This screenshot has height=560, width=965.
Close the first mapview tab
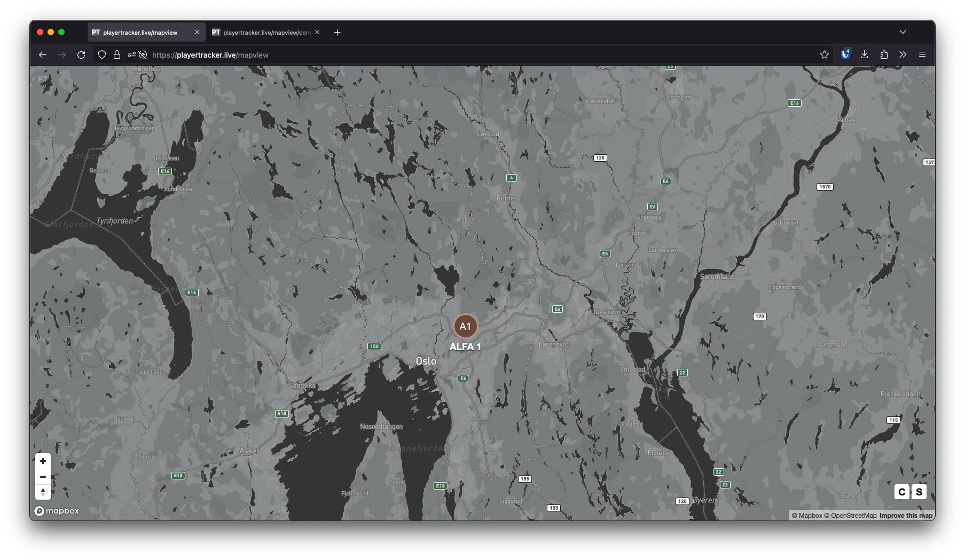pyautogui.click(x=197, y=32)
